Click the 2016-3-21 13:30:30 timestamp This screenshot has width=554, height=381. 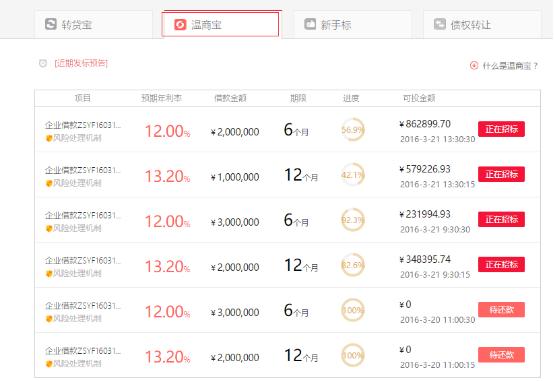coord(438,139)
